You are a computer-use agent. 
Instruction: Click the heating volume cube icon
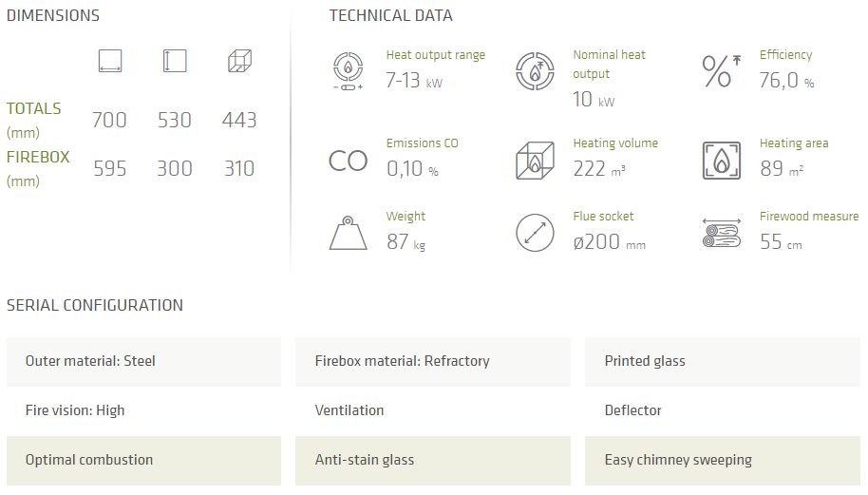coord(534,161)
